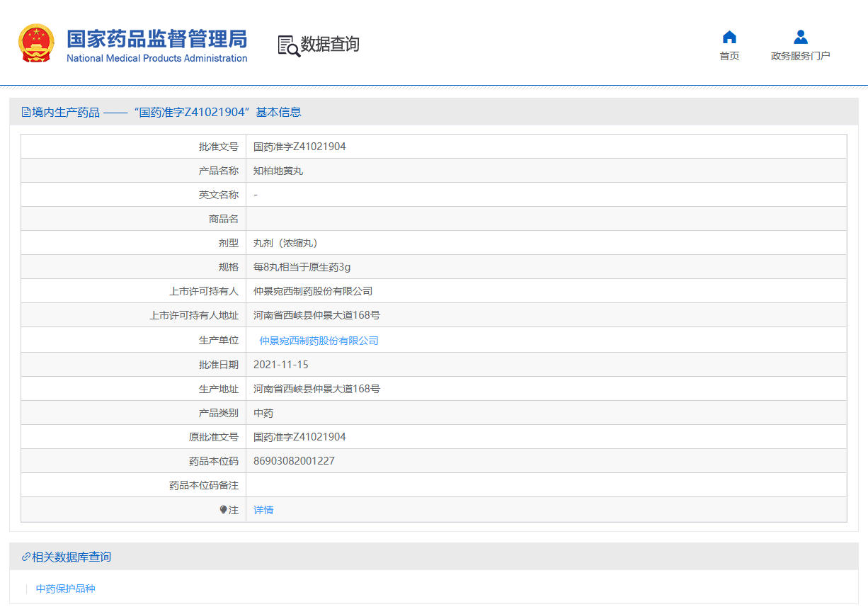Select the 上市许可持有人 company name value
This screenshot has width=868, height=614.
[x=313, y=291]
